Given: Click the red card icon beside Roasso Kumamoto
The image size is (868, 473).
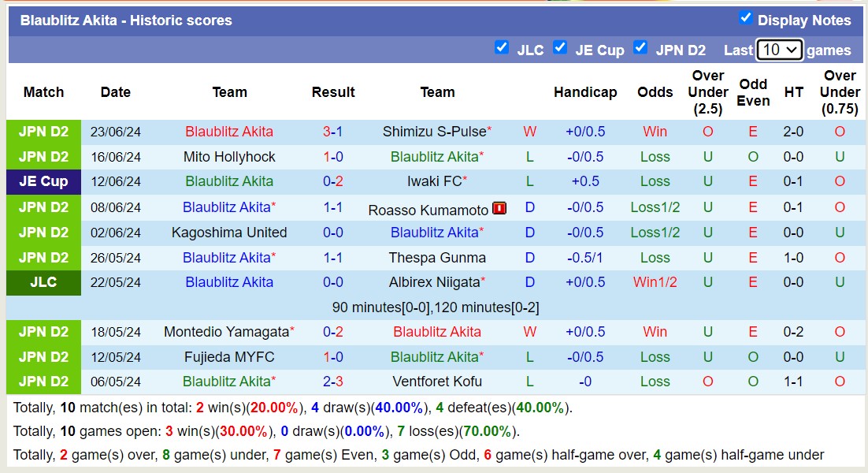Looking at the screenshot, I should 499,209.
